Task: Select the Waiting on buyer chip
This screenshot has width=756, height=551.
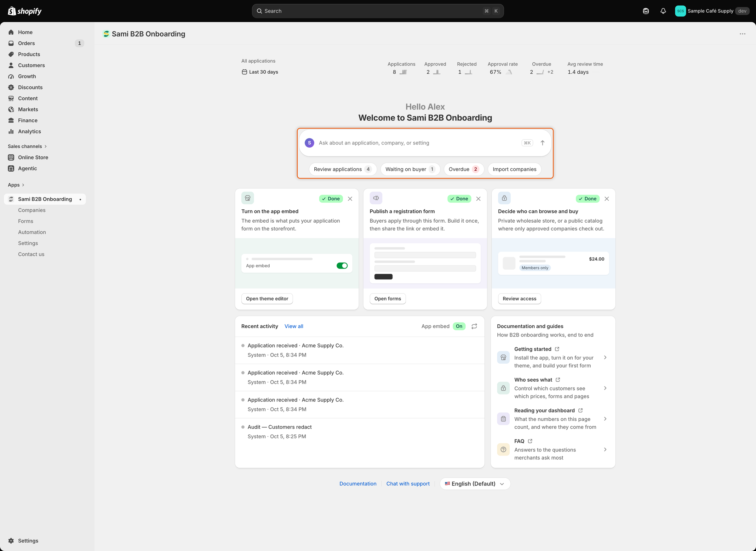Action: [410, 169]
